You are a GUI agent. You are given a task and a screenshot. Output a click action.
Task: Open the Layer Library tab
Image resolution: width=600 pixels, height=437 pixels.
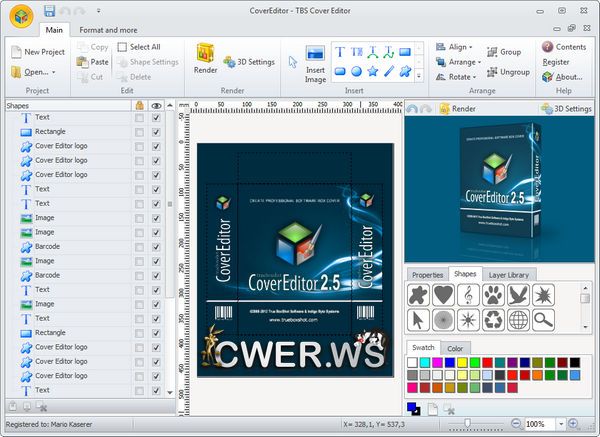(x=510, y=274)
